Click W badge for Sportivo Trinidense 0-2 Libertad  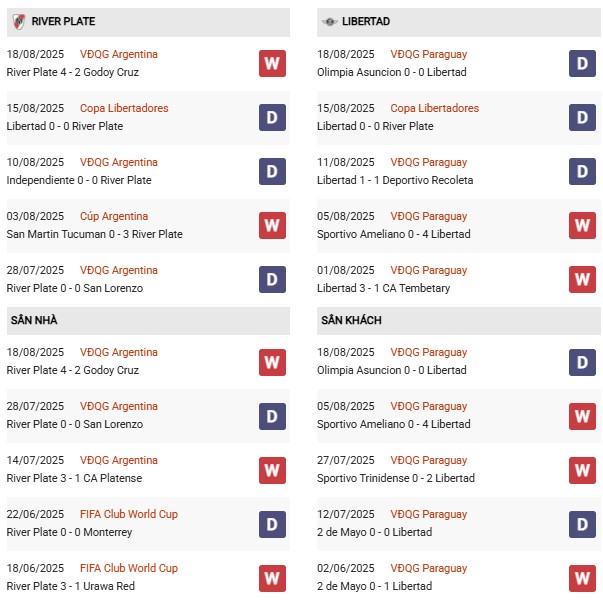click(x=583, y=470)
